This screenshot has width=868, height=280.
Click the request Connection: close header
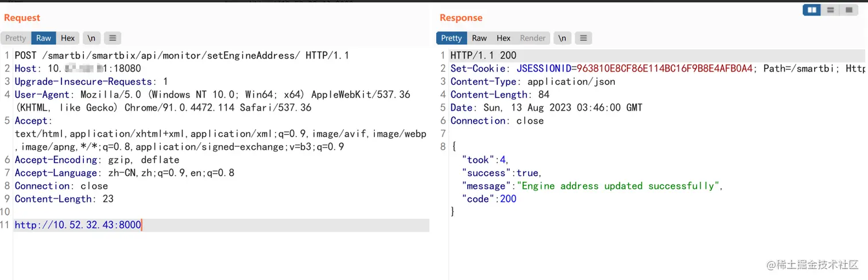[61, 186]
